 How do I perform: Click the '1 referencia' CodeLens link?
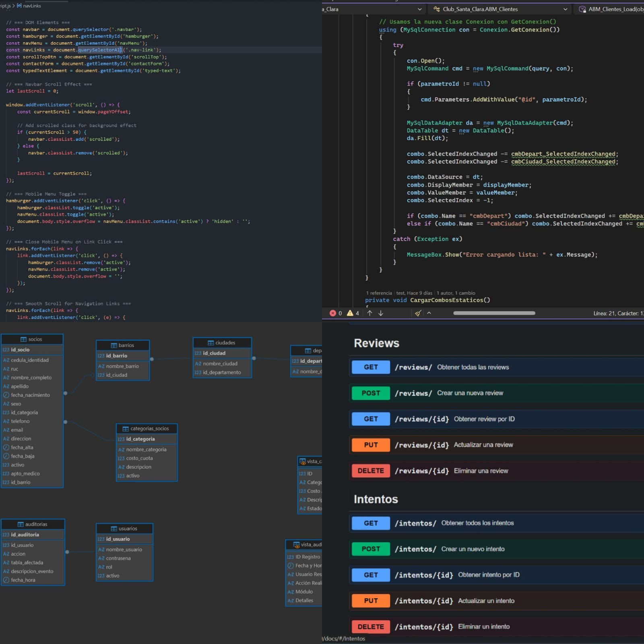(x=379, y=293)
